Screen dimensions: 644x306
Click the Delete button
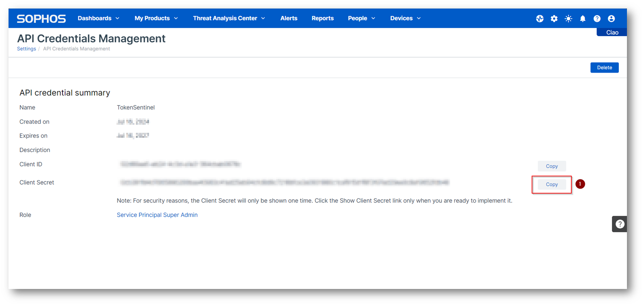(605, 68)
